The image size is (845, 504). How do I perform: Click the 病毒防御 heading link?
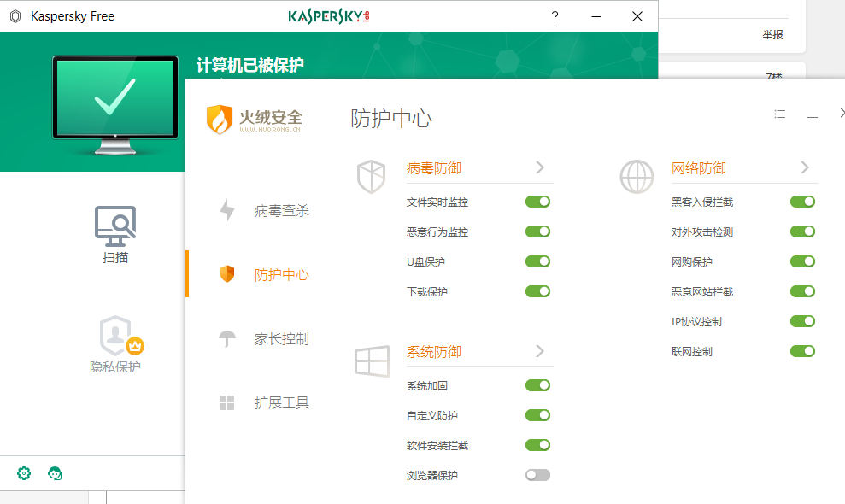(434, 168)
